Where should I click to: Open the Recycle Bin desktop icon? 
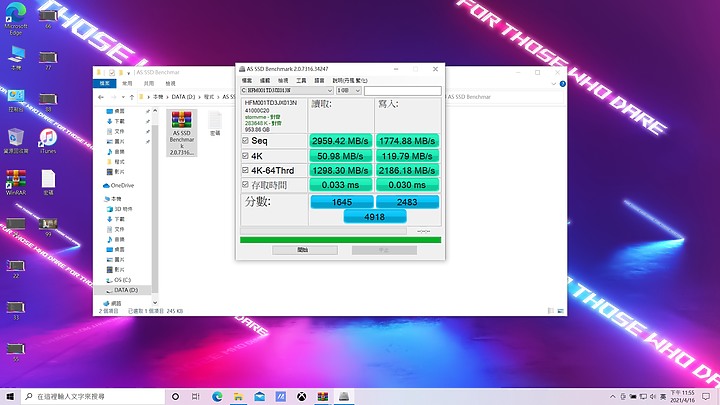tap(16, 141)
